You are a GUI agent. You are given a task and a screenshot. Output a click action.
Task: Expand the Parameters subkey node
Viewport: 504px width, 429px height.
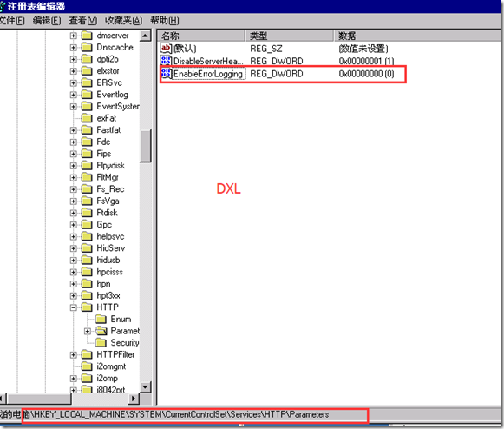tap(88, 331)
